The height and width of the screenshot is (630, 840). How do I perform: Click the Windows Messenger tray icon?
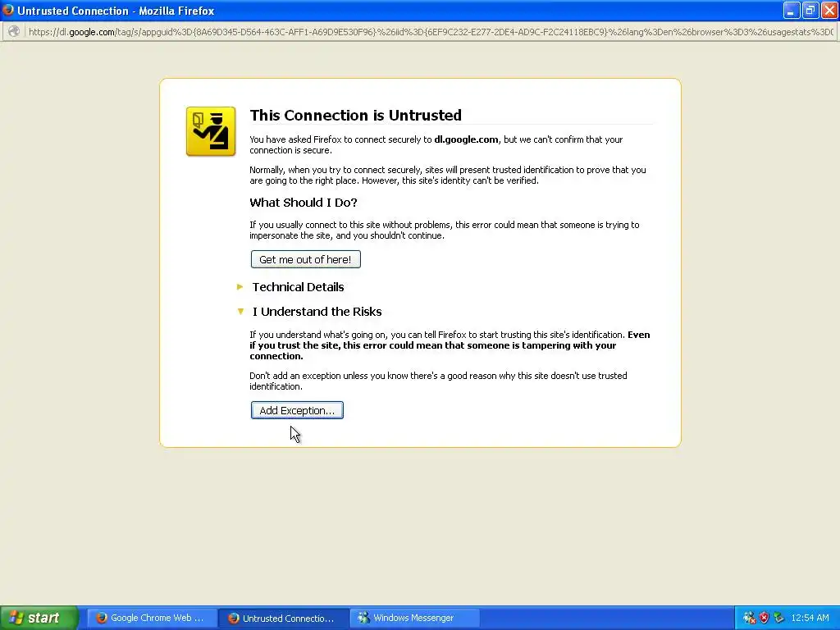(750, 618)
